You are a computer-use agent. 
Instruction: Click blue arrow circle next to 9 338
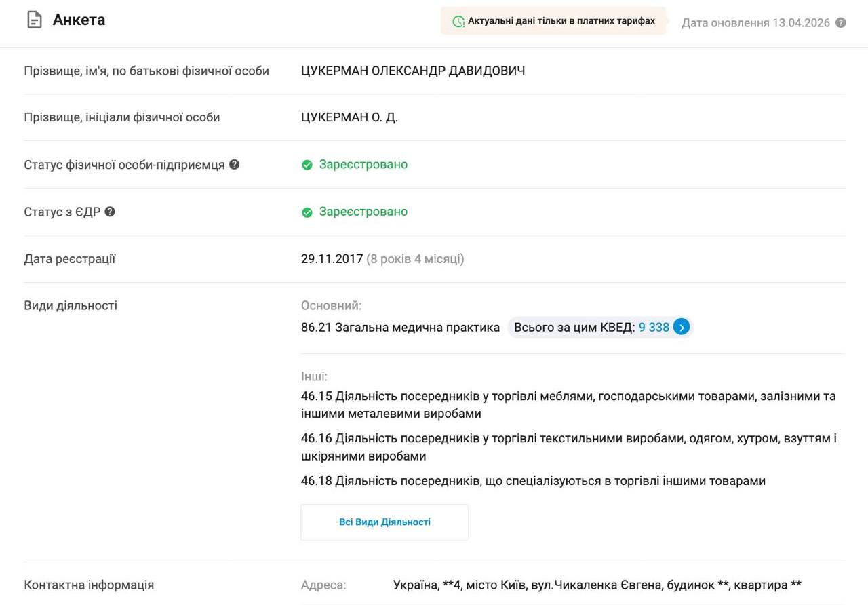682,328
